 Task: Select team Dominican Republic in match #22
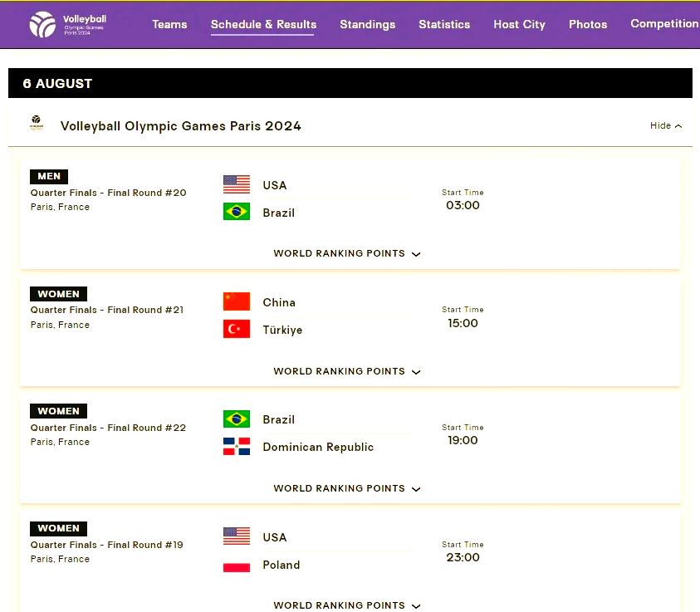318,448
